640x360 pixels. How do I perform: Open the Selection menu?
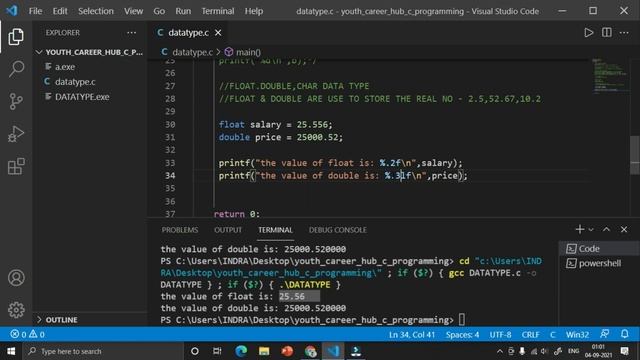click(96, 11)
